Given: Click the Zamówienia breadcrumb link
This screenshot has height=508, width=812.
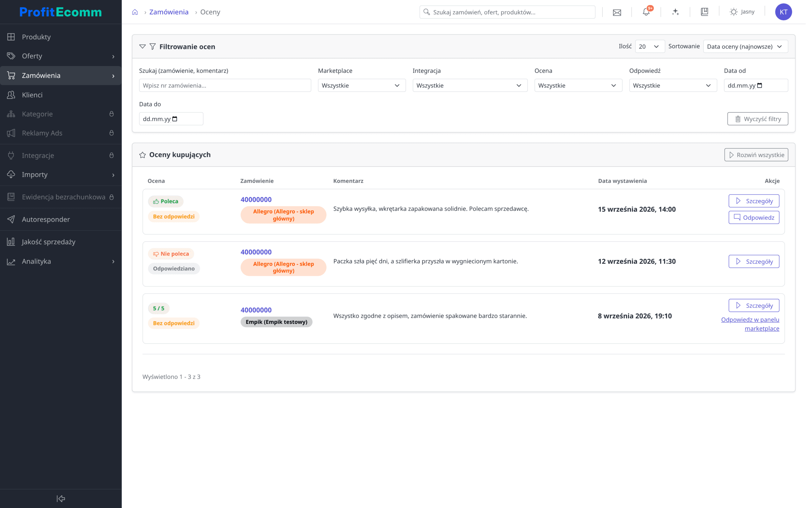Looking at the screenshot, I should click(169, 12).
